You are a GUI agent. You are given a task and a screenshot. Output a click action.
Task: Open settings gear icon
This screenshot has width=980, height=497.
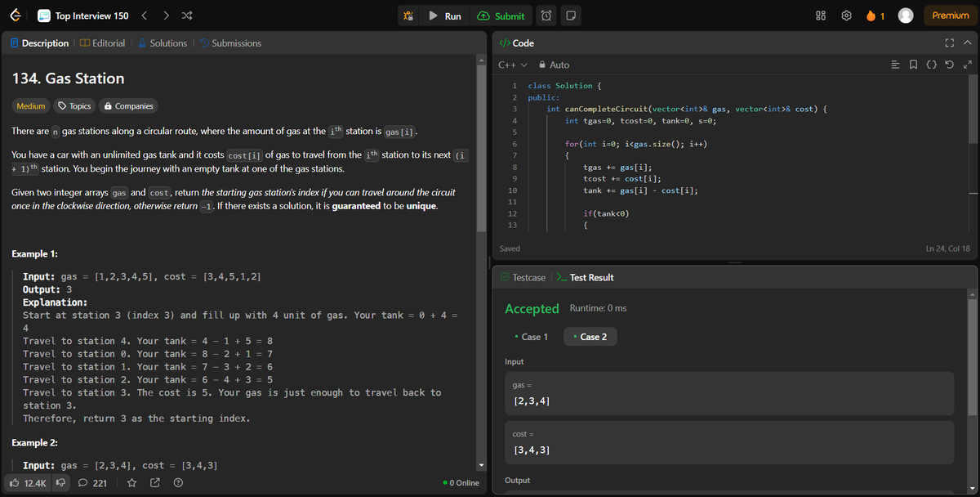847,16
